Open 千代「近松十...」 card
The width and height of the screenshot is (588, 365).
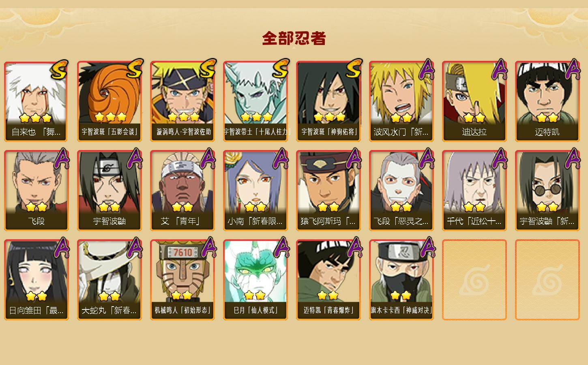point(474,191)
